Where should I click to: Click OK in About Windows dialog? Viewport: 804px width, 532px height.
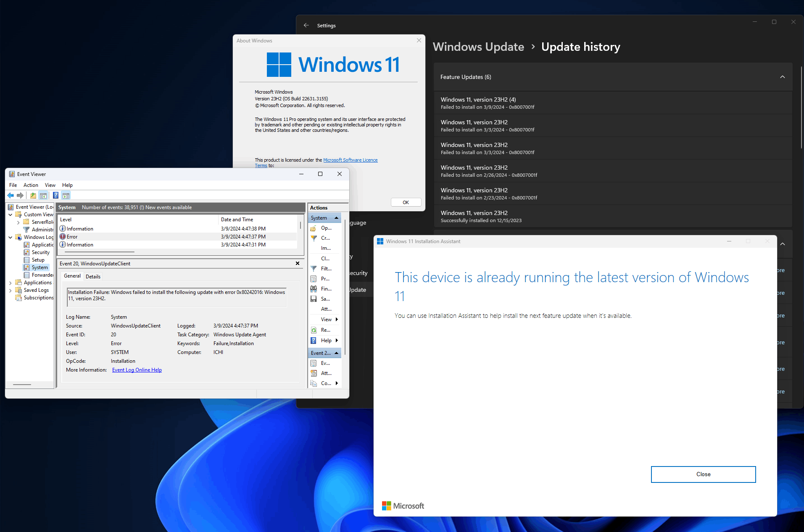coord(406,202)
